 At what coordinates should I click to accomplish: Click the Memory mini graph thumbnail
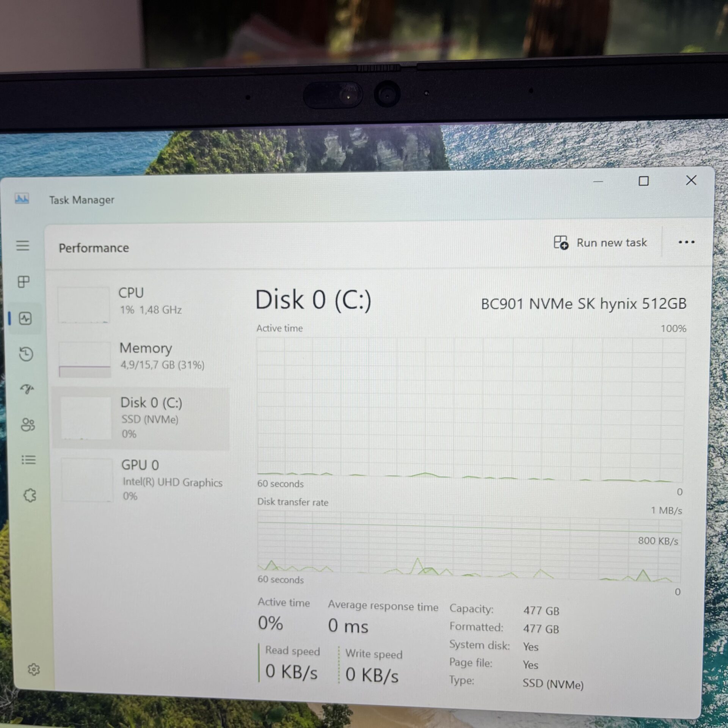coord(85,359)
